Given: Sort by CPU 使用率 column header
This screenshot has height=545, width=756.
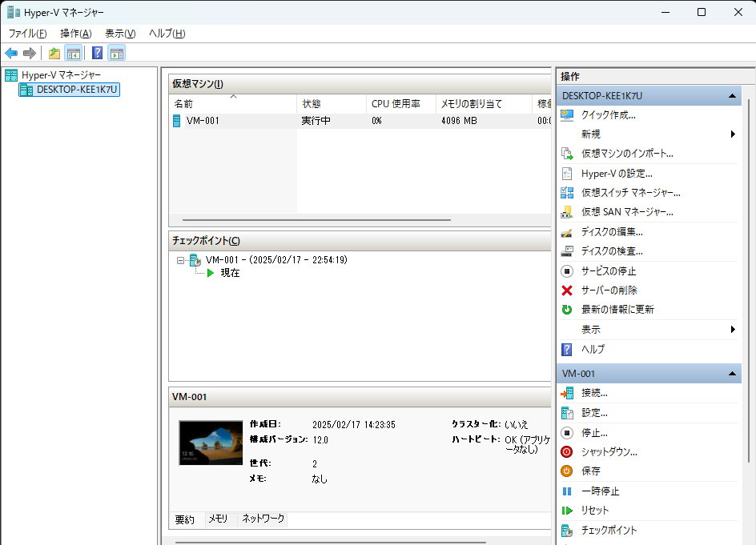Looking at the screenshot, I should pyautogui.click(x=400, y=103).
